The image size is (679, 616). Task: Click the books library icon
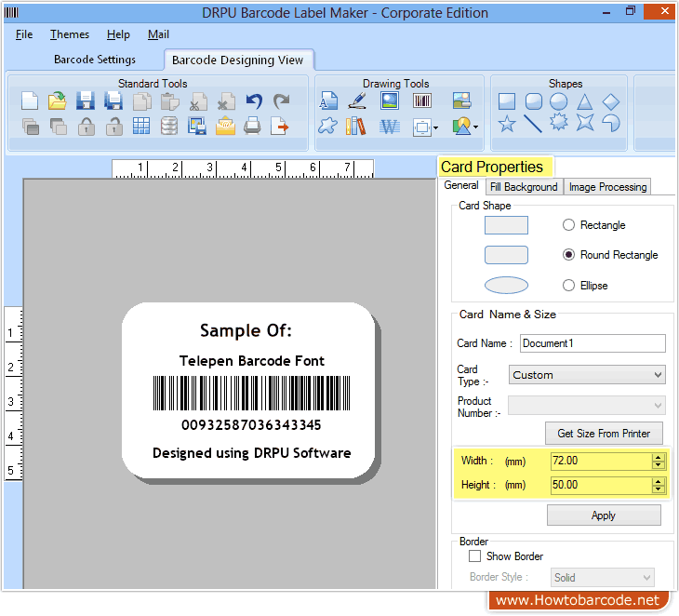356,127
